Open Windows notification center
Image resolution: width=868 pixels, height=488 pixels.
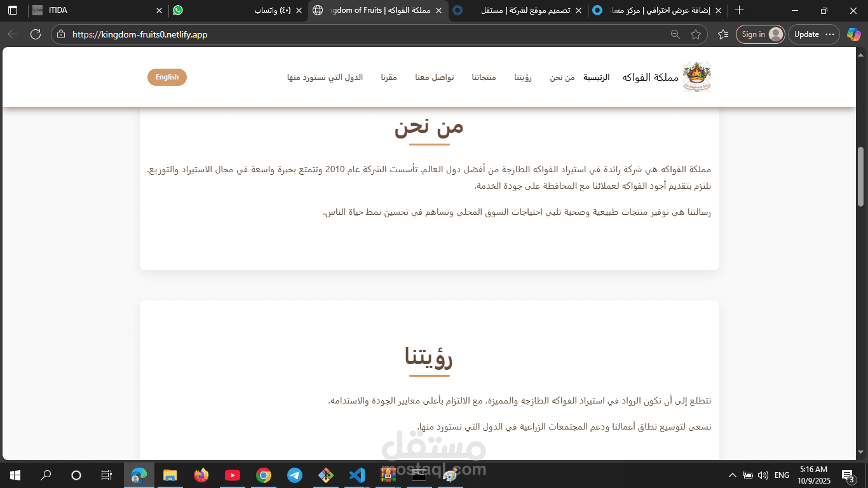click(848, 475)
